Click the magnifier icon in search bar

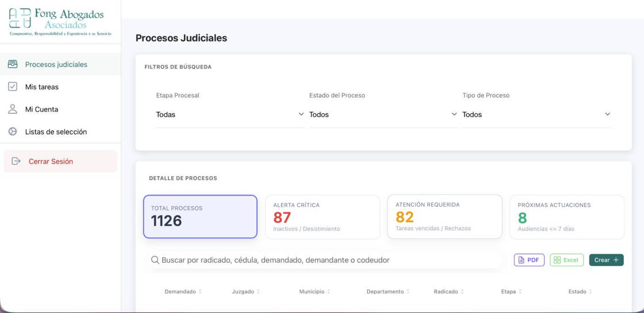click(155, 259)
